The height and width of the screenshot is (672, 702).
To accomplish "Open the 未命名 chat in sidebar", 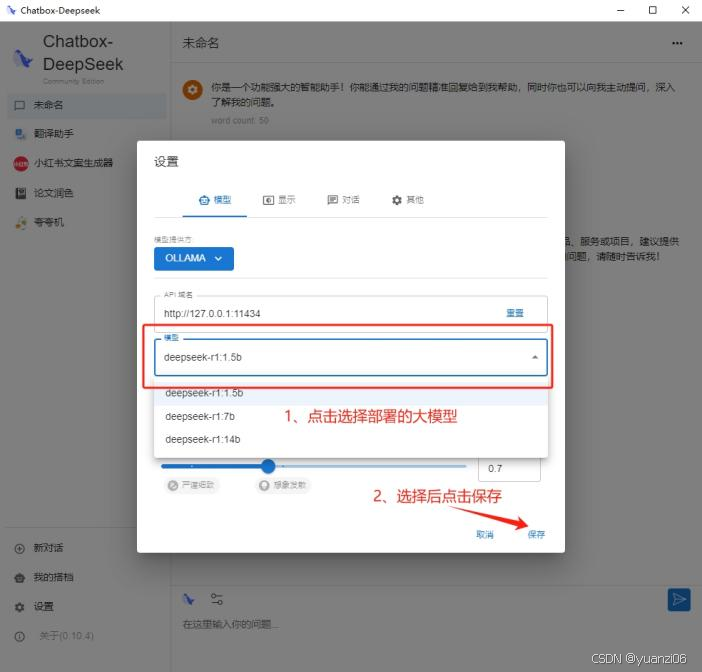I will [x=87, y=105].
